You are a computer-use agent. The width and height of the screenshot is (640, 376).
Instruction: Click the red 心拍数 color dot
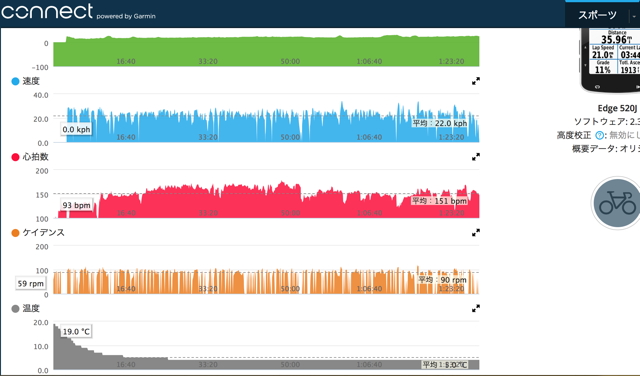pyautogui.click(x=16, y=157)
